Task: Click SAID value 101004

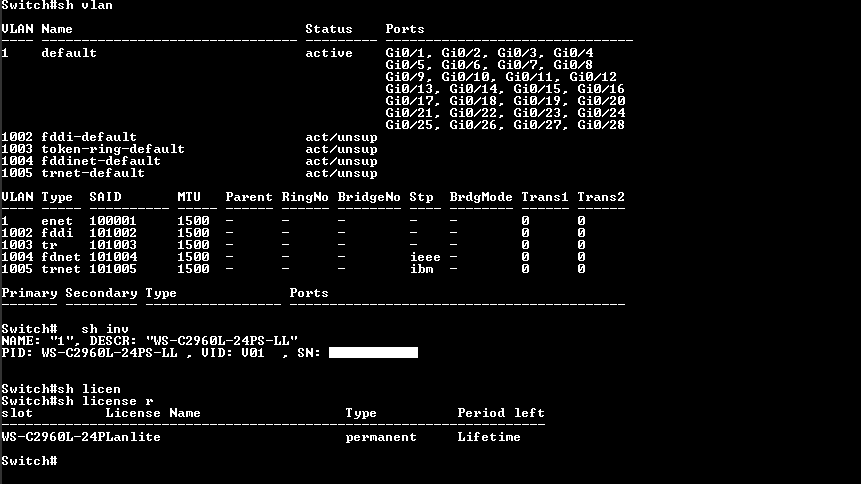Action: click(113, 257)
